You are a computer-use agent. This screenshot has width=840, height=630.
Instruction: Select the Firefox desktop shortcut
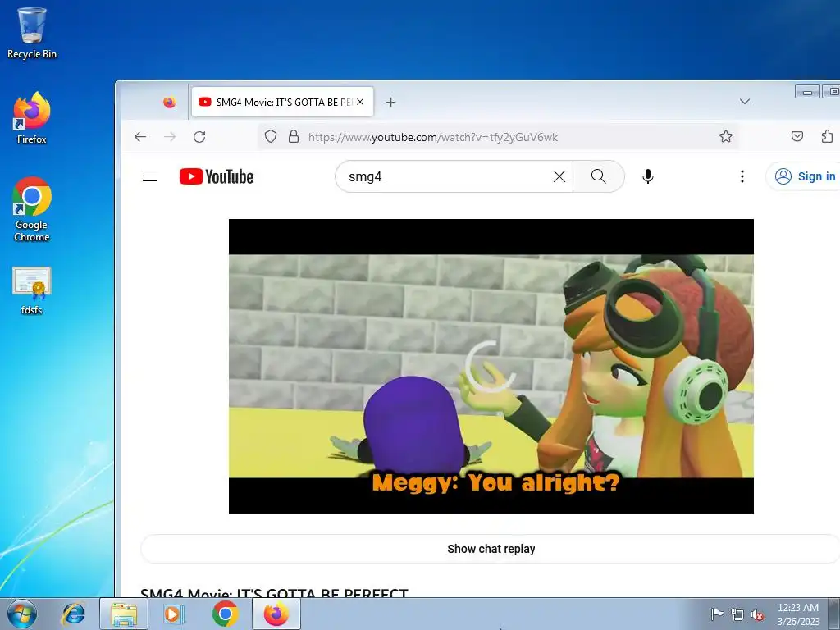click(x=32, y=118)
